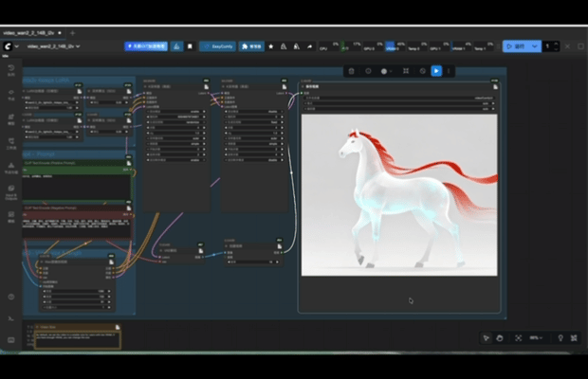
Task: Open the workflow name breadcrumb menu
Action: pyautogui.click(x=53, y=45)
